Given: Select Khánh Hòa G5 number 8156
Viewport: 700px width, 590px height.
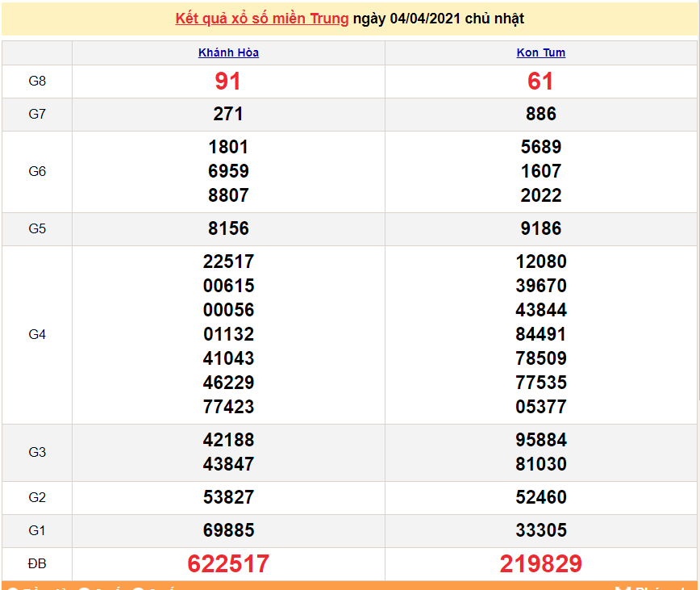Looking at the screenshot, I should 228,229.
